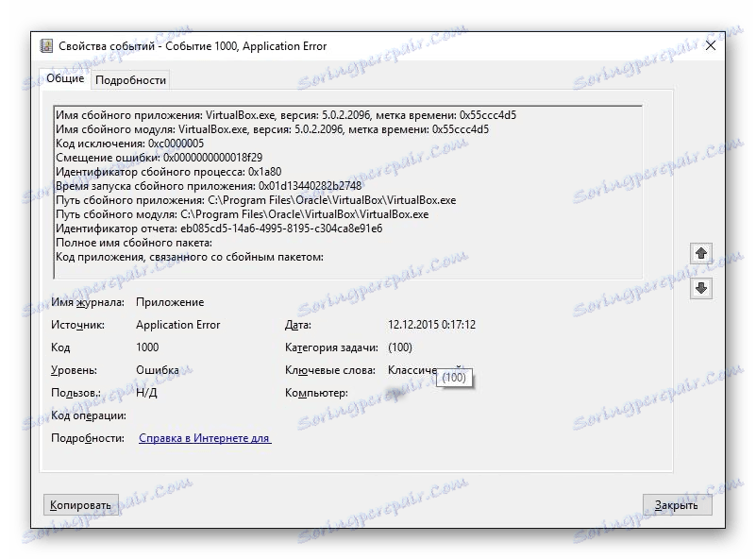756x559 pixels.
Task: Click the event code value 1000
Action: pos(147,347)
